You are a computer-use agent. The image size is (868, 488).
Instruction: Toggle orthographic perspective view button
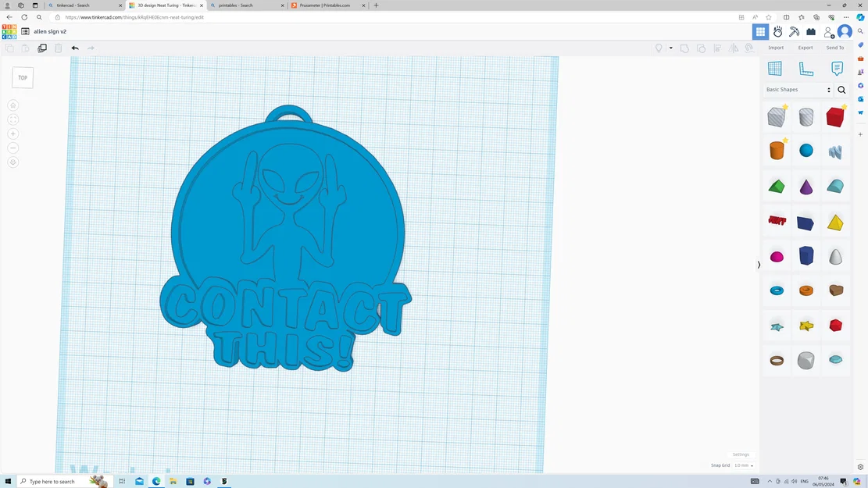pos(13,162)
